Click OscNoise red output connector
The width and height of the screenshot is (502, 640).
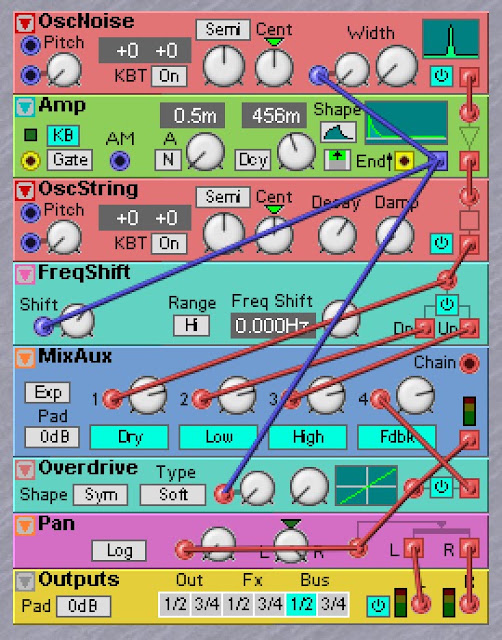click(469, 78)
